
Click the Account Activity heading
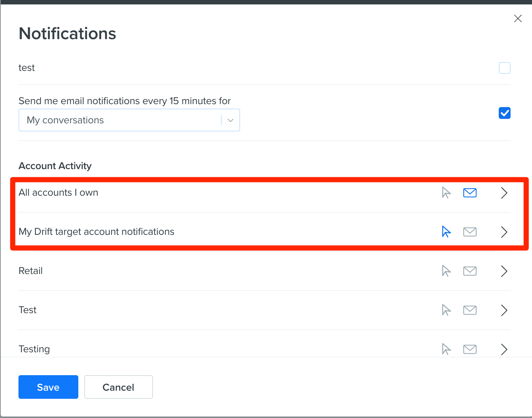pyautogui.click(x=55, y=166)
